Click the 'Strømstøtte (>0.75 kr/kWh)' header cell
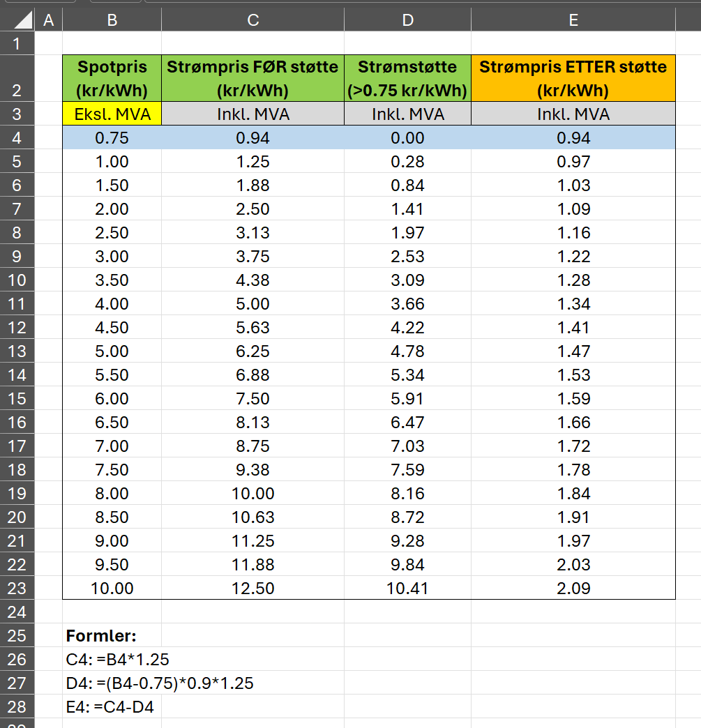 [407, 79]
